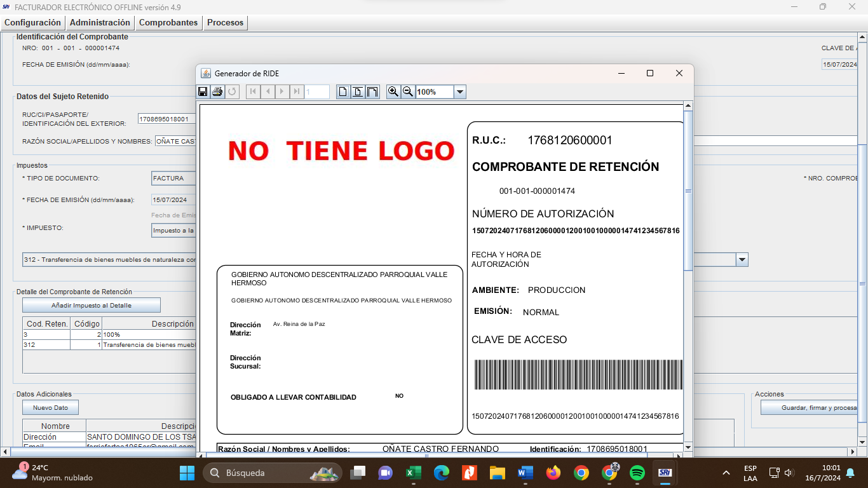Click the save icon in RIDE viewer
This screenshot has width=868, height=488.
coord(203,91)
